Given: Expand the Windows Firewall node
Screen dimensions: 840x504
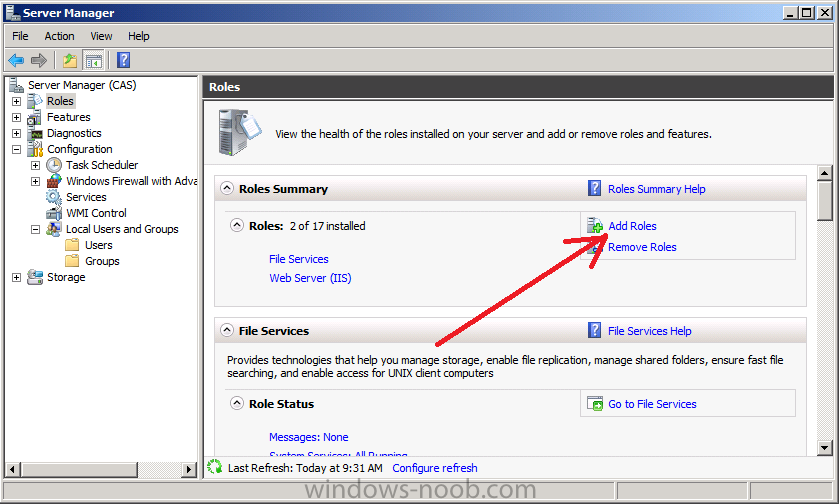Looking at the screenshot, I should 35,182.
